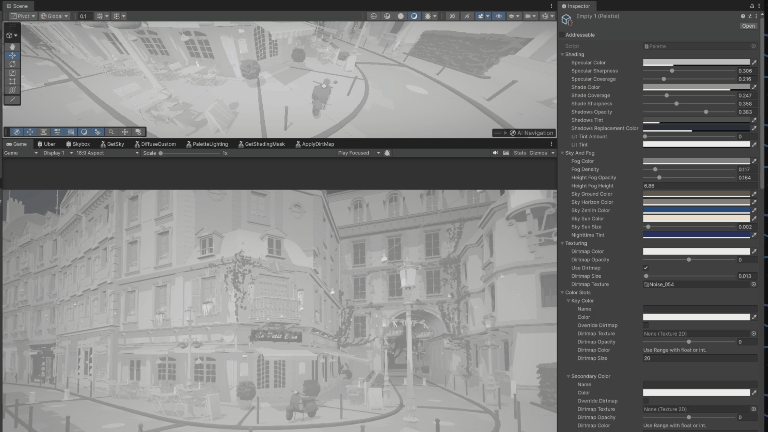Select the Move tool in Scene toolbar

(12, 55)
